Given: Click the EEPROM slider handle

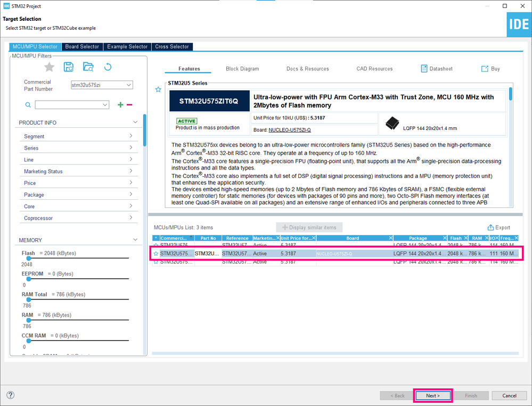Looking at the screenshot, I should [29, 279].
